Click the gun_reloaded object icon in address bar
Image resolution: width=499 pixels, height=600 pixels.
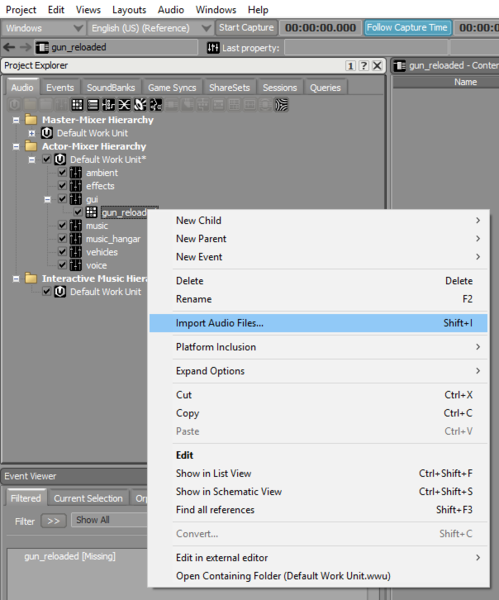[42, 47]
